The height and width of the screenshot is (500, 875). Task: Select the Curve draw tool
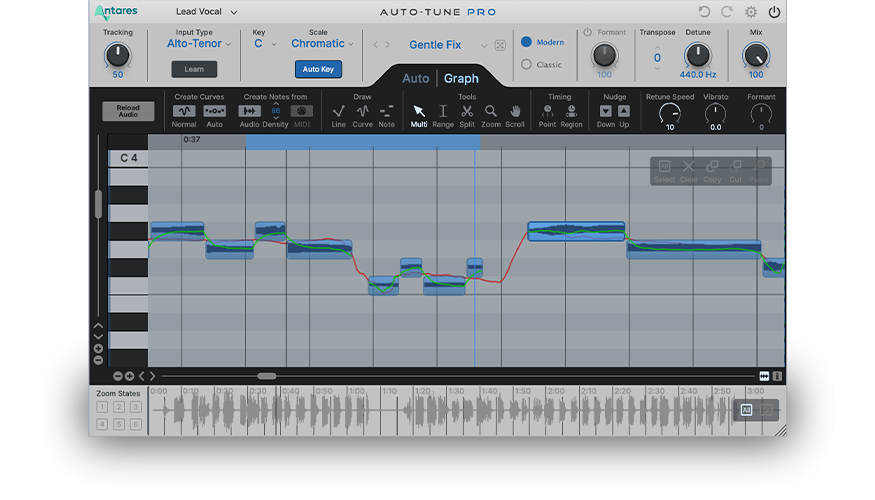(362, 111)
